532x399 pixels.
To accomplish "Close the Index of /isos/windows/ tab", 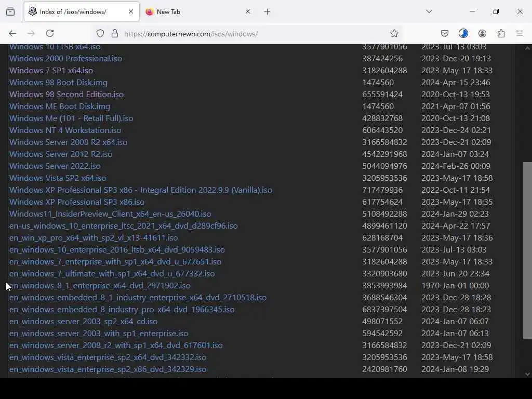I will [x=131, y=11].
